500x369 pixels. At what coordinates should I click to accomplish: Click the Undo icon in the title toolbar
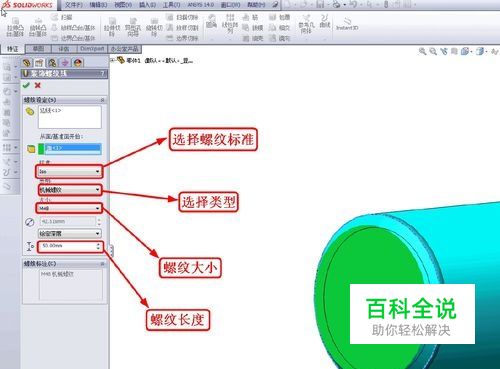354,5
